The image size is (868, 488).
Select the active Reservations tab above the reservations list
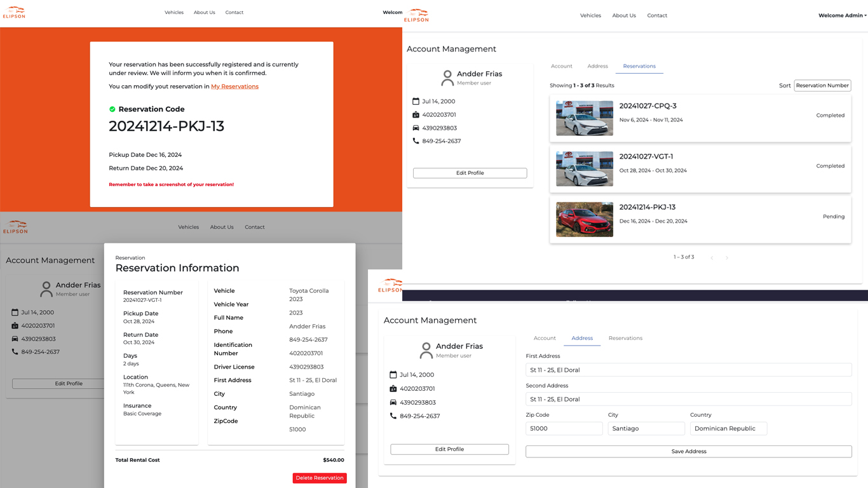[639, 66]
